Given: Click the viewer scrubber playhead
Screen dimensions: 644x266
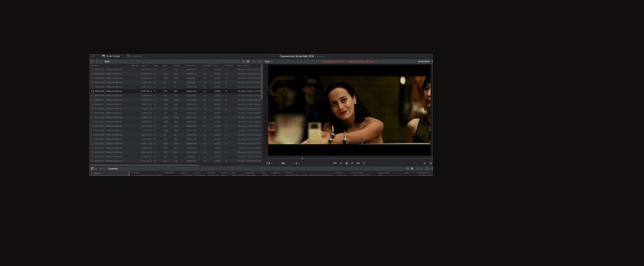Looking at the screenshot, I should point(302,158).
